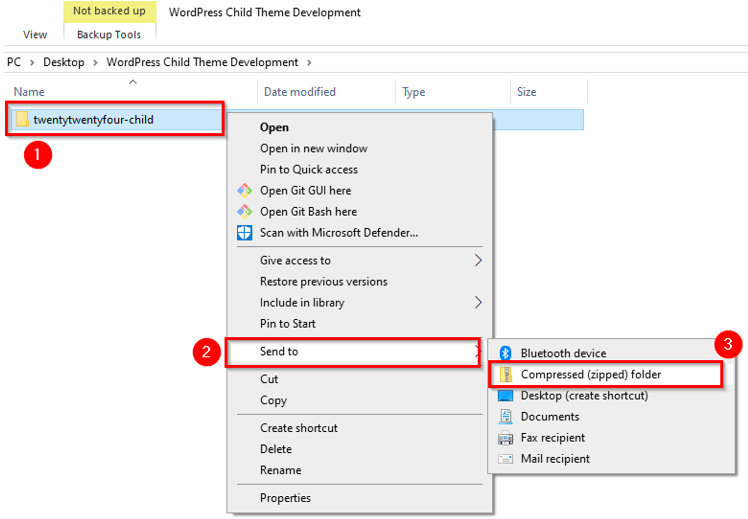Open the View ribbon tab
Viewport: 748px width, 519px height.
tap(35, 34)
